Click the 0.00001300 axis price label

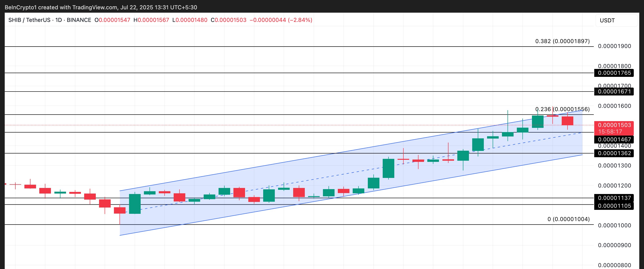pyautogui.click(x=614, y=166)
